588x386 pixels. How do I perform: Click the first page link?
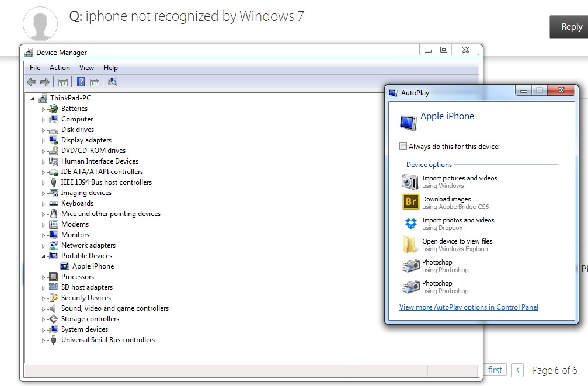tap(495, 370)
